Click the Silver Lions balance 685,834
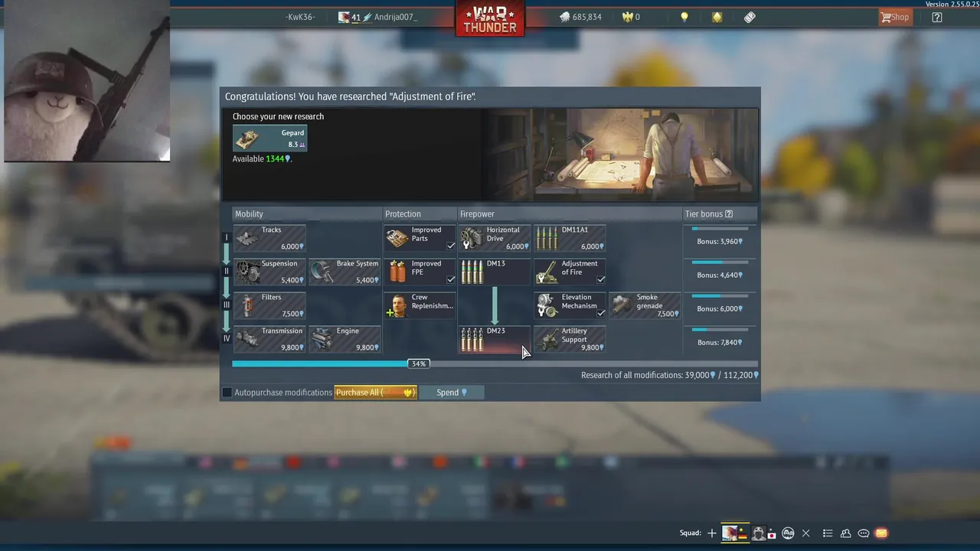This screenshot has height=551, width=980. (x=580, y=17)
